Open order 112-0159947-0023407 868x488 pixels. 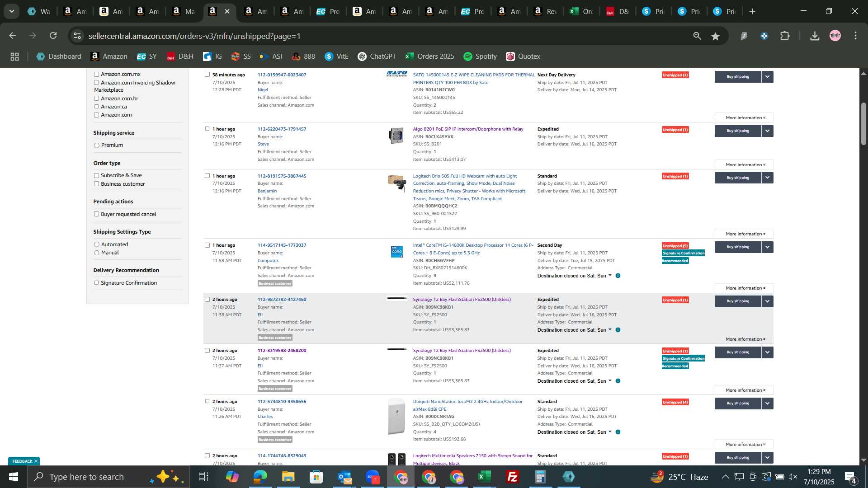282,75
